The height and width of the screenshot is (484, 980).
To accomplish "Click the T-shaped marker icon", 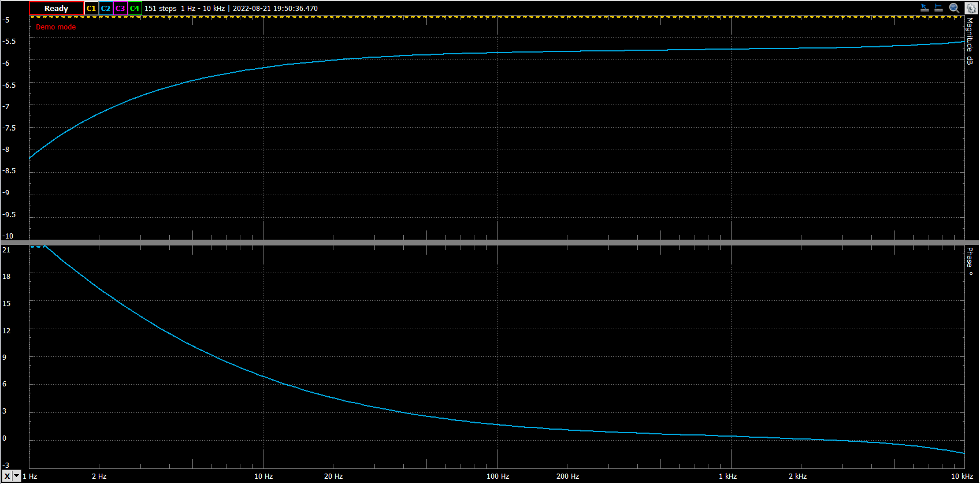I will pyautogui.click(x=939, y=8).
